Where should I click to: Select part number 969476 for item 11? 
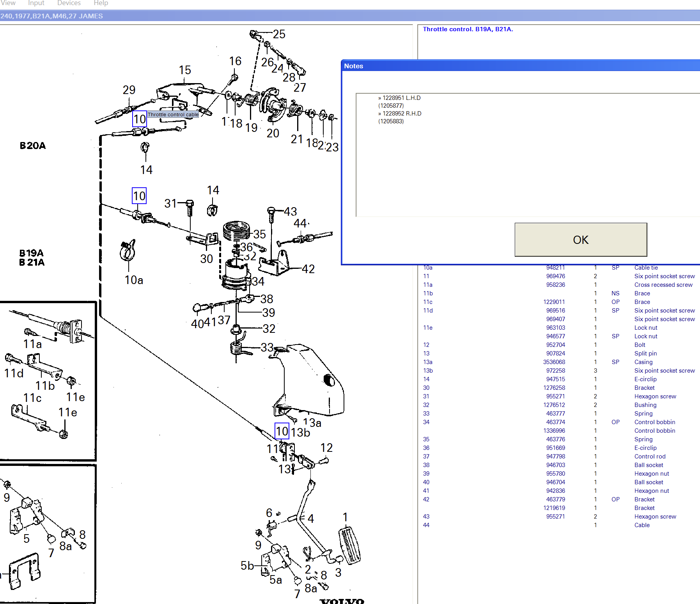click(555, 276)
